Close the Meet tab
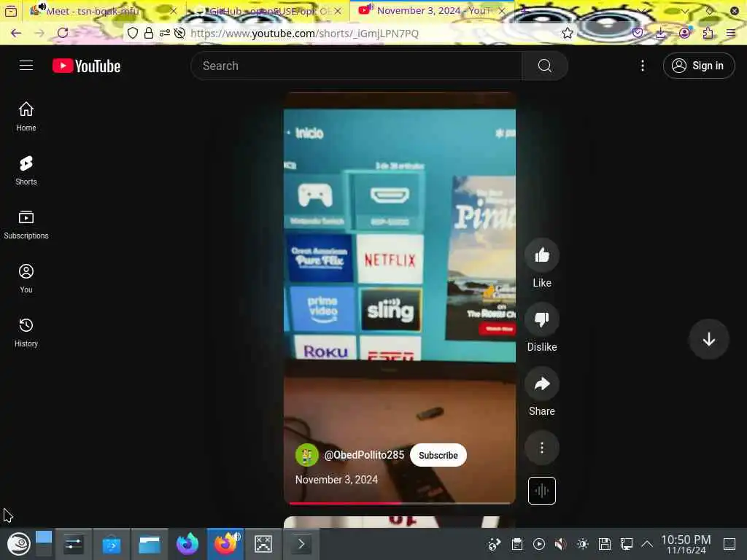Screen dimensions: 747x560 (x=174, y=11)
